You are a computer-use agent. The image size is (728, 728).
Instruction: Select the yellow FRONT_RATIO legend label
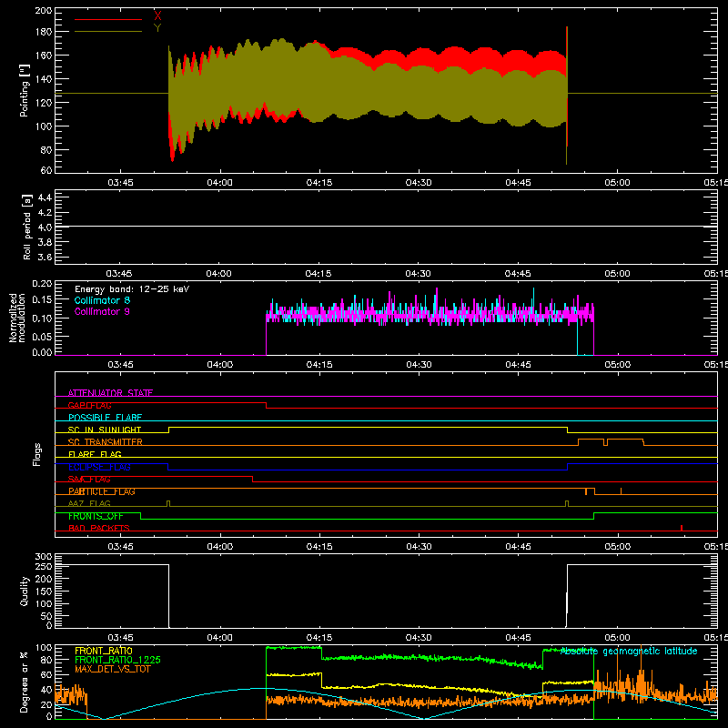[104, 651]
